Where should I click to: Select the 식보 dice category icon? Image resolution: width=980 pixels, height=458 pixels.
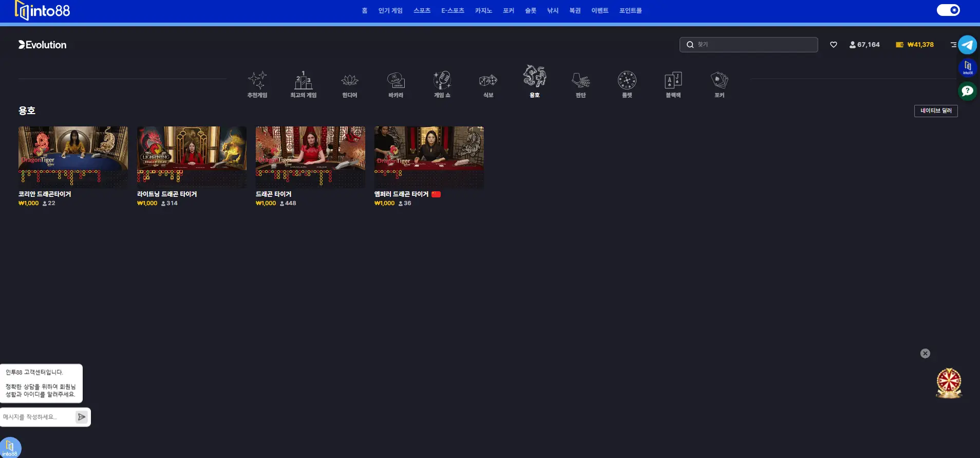(x=488, y=80)
